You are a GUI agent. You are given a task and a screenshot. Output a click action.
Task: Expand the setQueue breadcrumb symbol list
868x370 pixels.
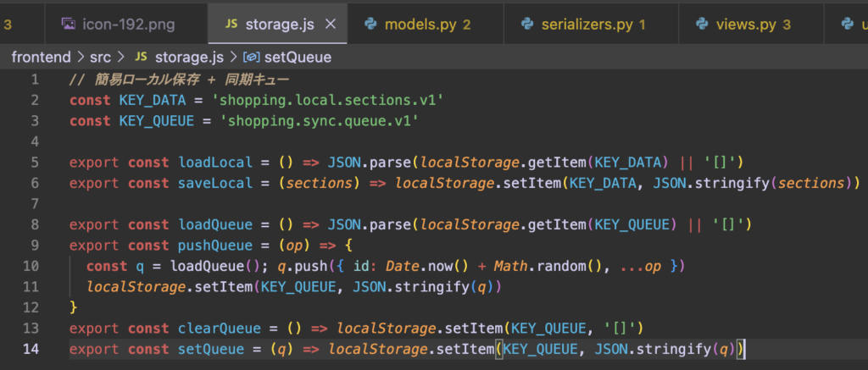point(298,57)
